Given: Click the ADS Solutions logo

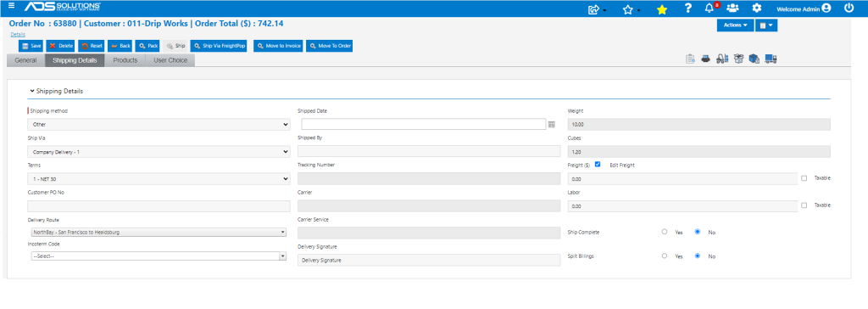Looking at the screenshot, I should [x=62, y=7].
